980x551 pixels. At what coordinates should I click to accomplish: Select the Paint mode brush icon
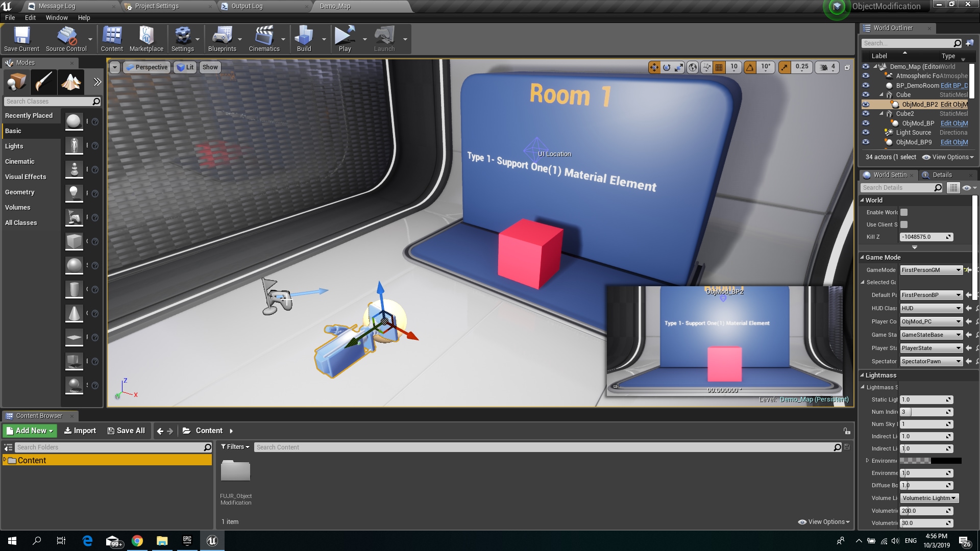[44, 82]
